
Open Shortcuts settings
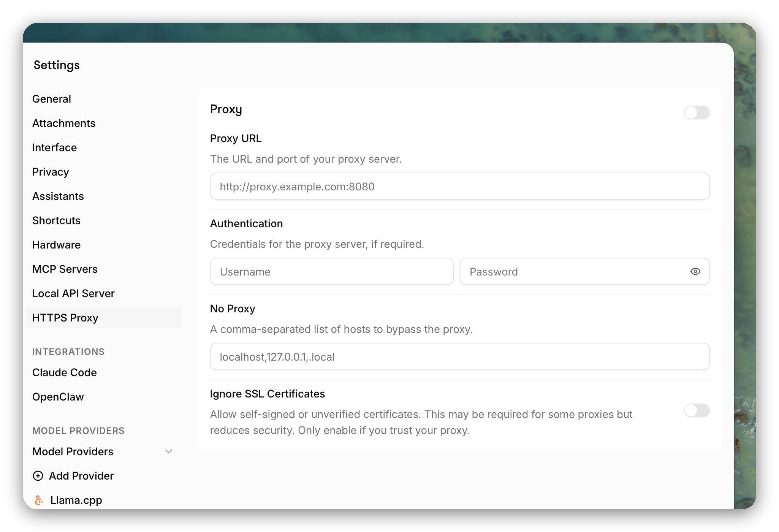tap(56, 220)
